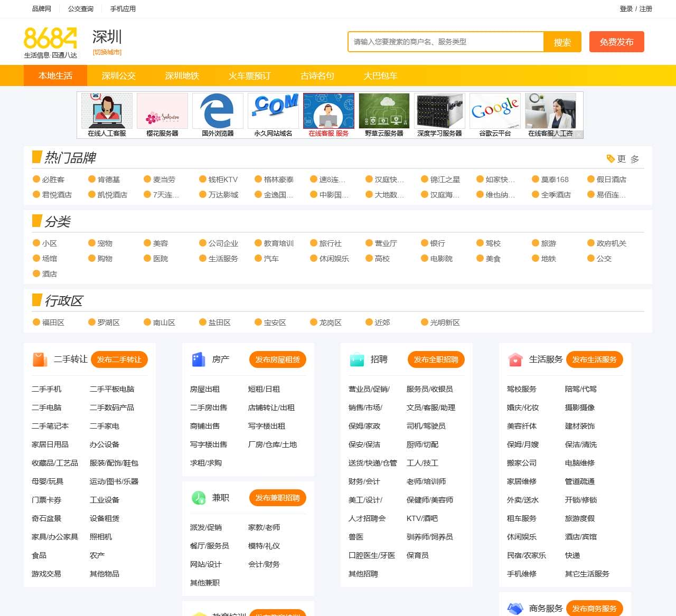Select the 大巴包车 navigation tab
Viewport: 676px width, 616px height.
tap(381, 75)
